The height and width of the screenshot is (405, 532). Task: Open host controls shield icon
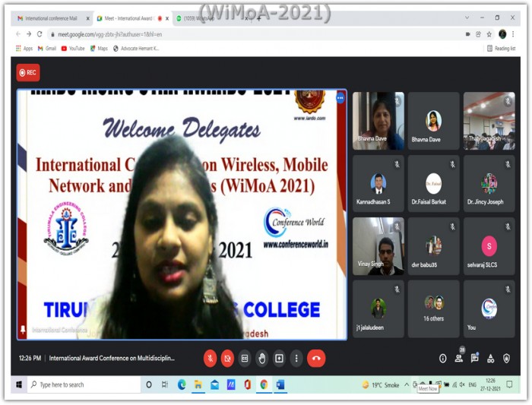506,358
